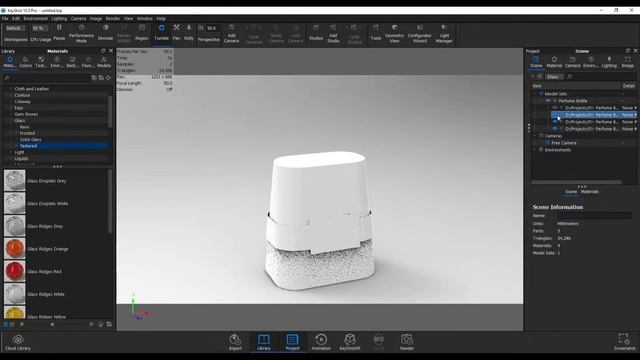Switch to the Colors library tab
640x360 pixels.
point(26,62)
